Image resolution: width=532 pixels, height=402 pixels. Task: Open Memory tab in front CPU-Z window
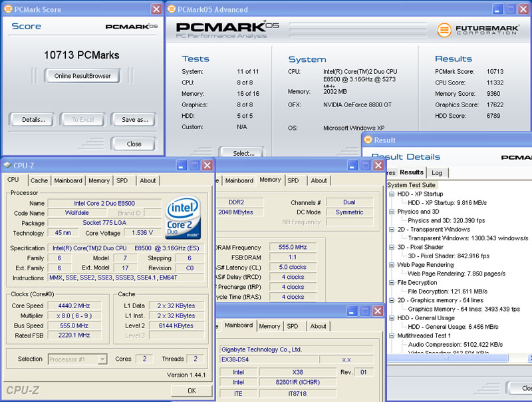pos(98,180)
